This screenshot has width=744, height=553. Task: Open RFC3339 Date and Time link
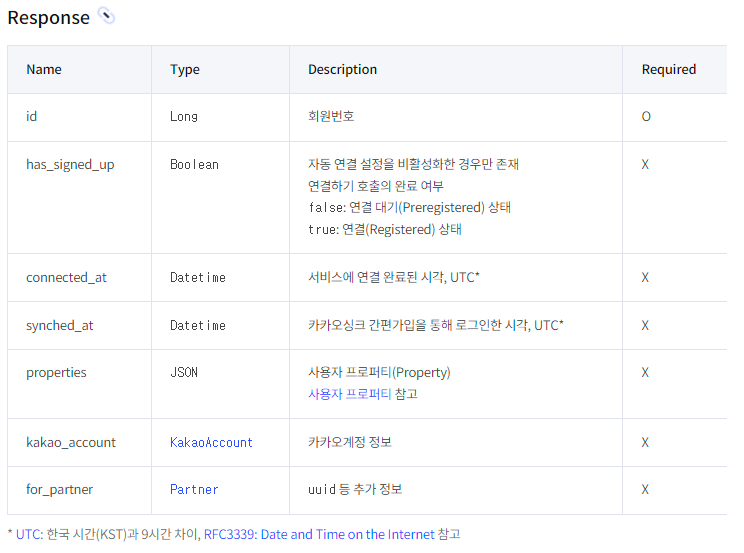click(319, 534)
